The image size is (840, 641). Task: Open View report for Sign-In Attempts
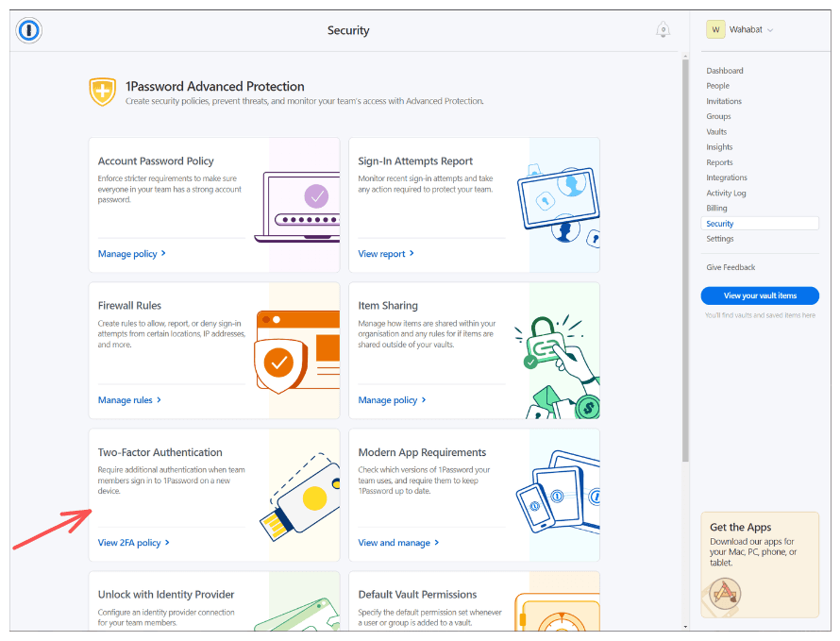point(381,253)
